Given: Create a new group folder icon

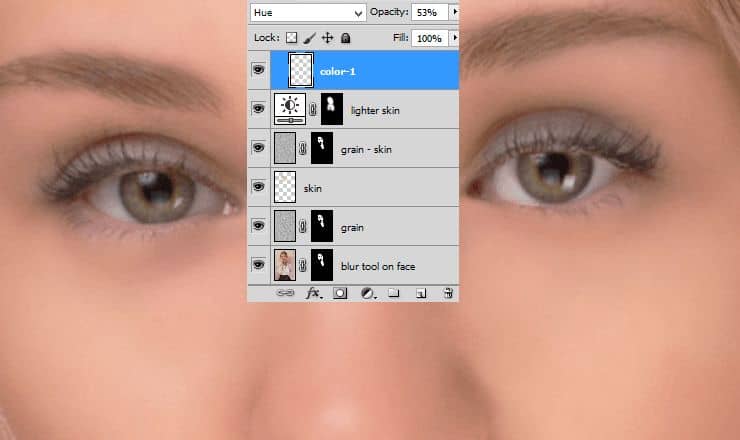Looking at the screenshot, I should tap(394, 293).
